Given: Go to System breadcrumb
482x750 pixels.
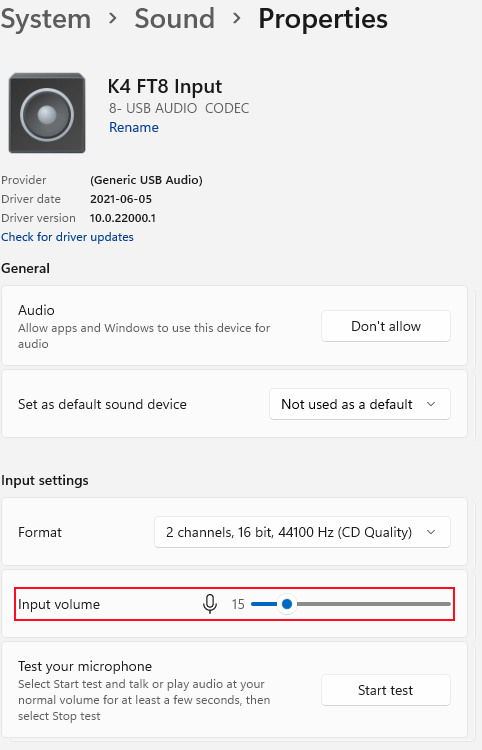Looking at the screenshot, I should click(45, 19).
